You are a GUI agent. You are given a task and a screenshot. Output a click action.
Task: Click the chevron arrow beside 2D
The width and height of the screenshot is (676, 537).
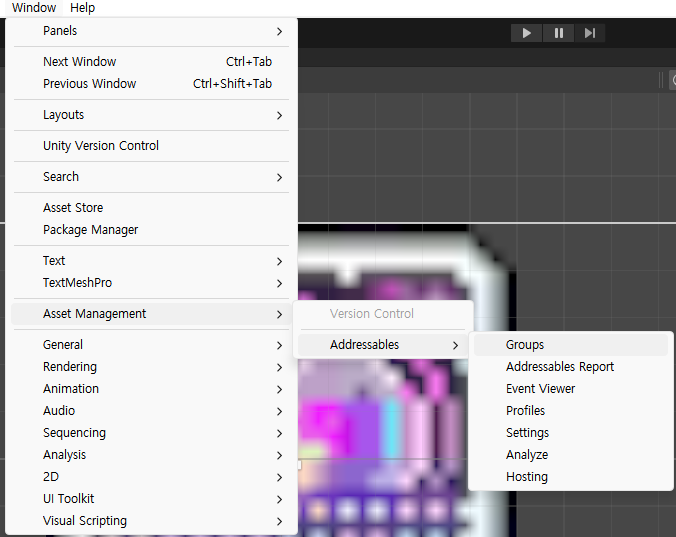279,478
